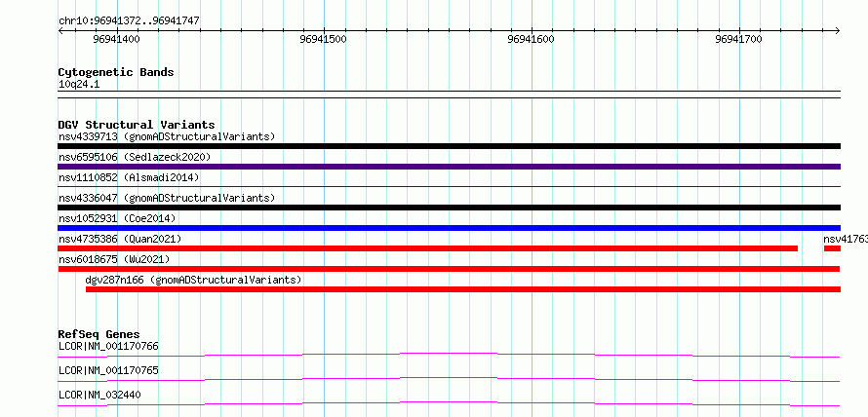Screen dimensions: 868x417
Task: Open the nsv6018675 (Wu2021) label
Action: [x=114, y=259]
